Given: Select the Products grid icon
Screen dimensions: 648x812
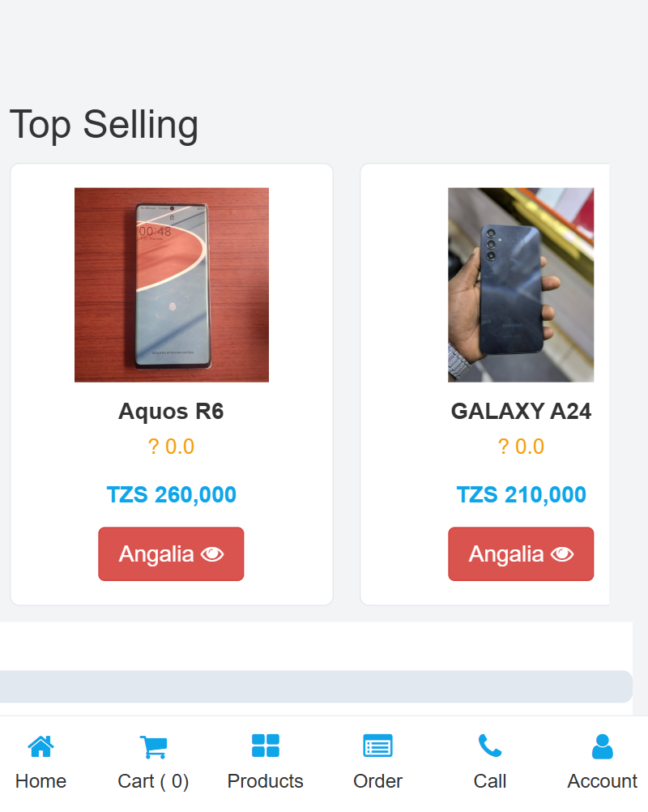Looking at the screenshot, I should pyautogui.click(x=265, y=746).
